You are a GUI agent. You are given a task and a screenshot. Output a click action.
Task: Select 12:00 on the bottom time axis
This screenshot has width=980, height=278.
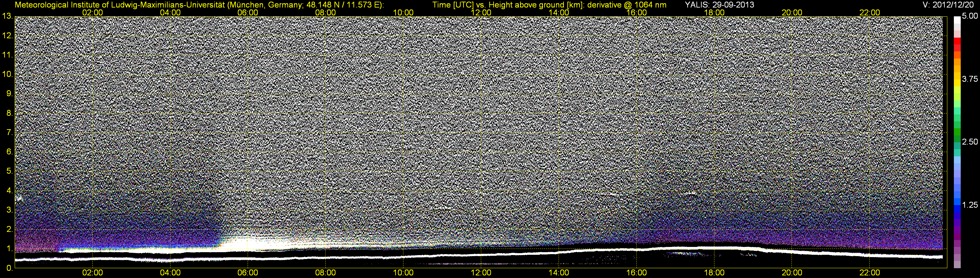[x=481, y=273]
